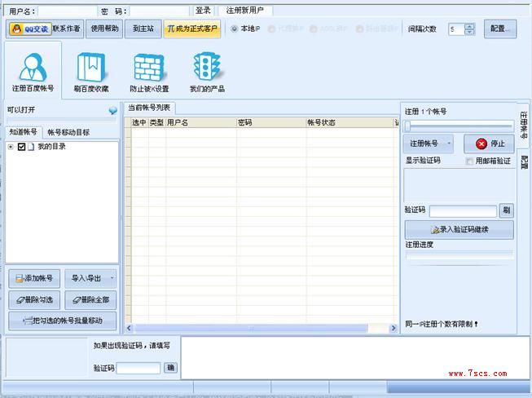Switch to the 帐号移动目标 tab
The width and height of the screenshot is (532, 398).
pos(68,131)
